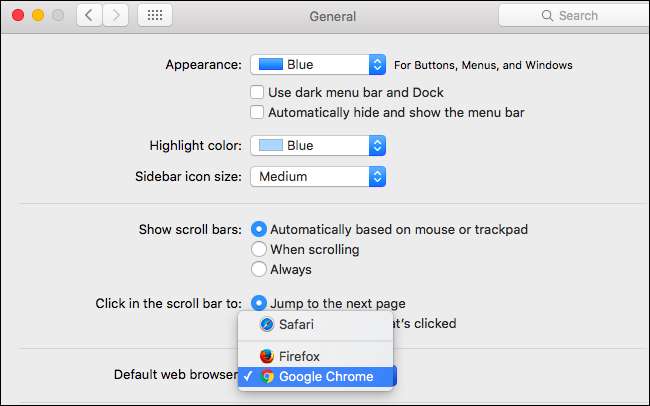650x406 pixels.
Task: Expand Sidebar icon size dropdown
Action: (x=317, y=176)
